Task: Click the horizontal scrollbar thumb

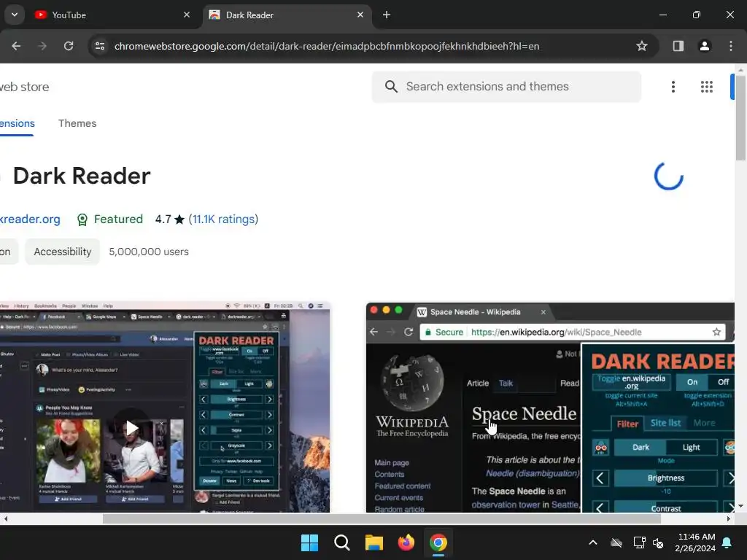Action: click(x=381, y=518)
